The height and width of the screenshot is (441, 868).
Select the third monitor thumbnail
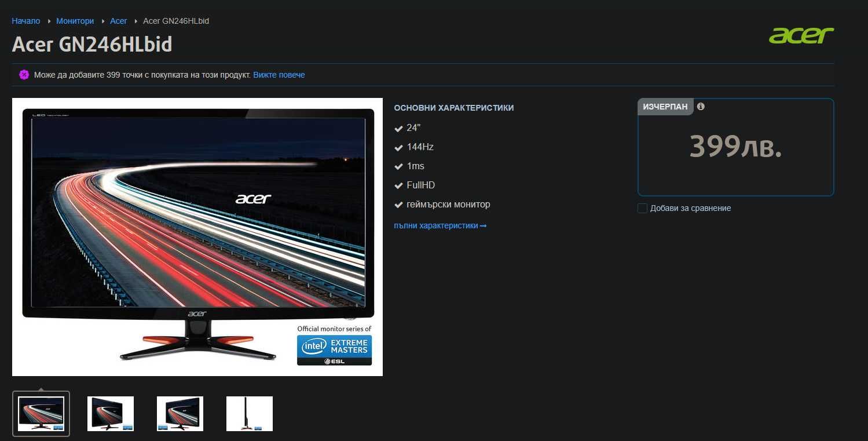180,414
